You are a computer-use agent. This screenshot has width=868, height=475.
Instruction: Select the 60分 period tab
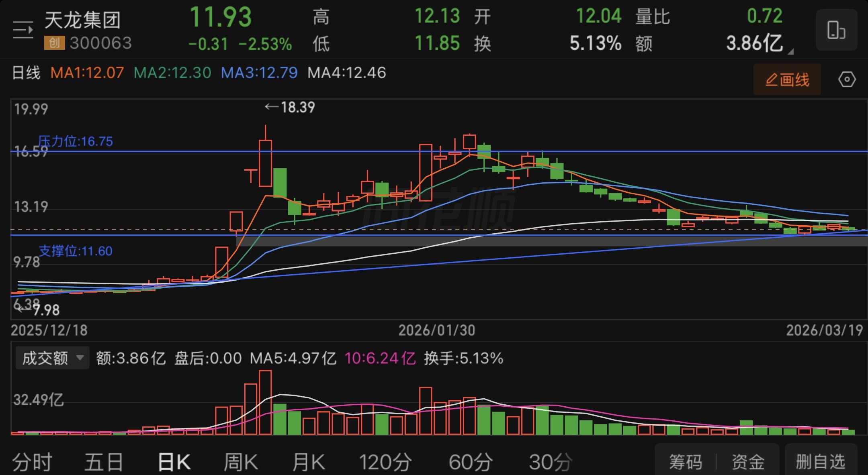(x=471, y=462)
